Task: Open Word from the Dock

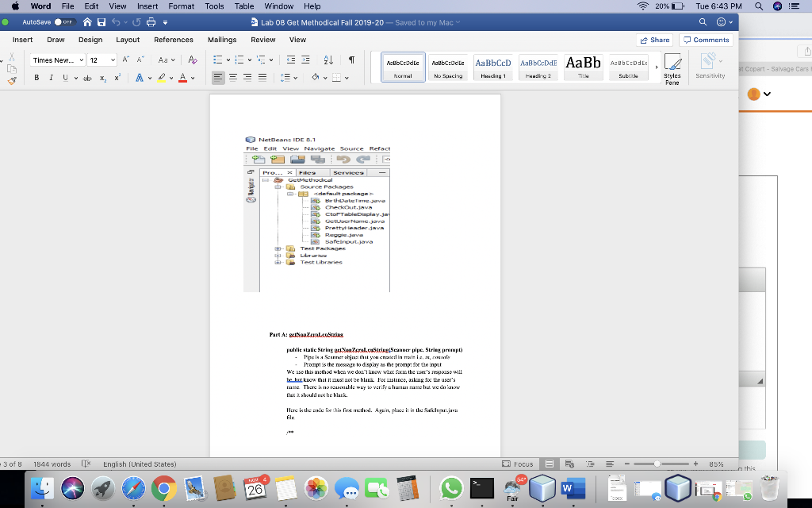Action: pos(573,488)
